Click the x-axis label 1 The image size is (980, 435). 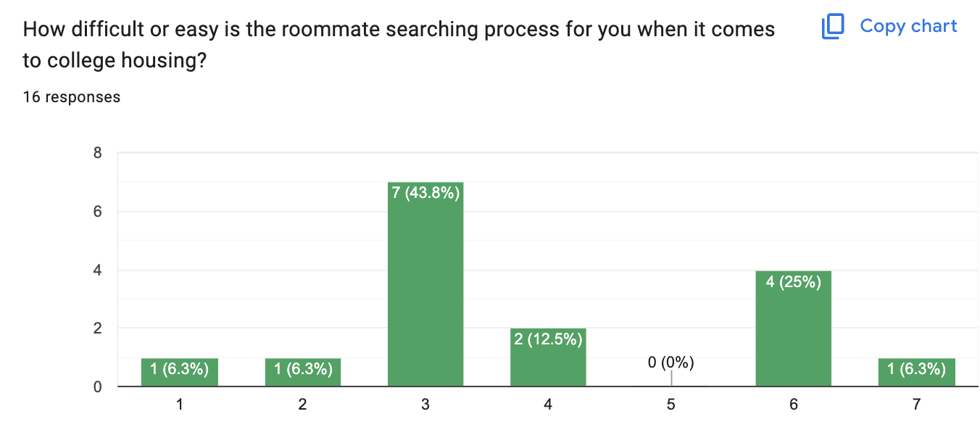[180, 405]
